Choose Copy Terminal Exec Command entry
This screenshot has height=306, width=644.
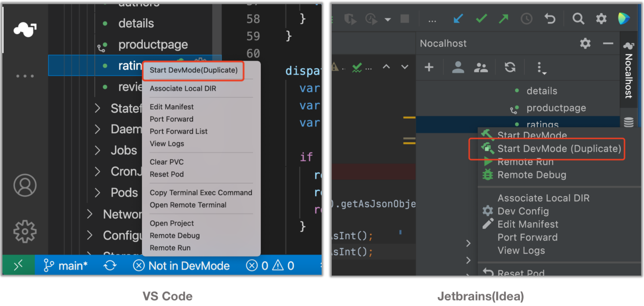[201, 193]
